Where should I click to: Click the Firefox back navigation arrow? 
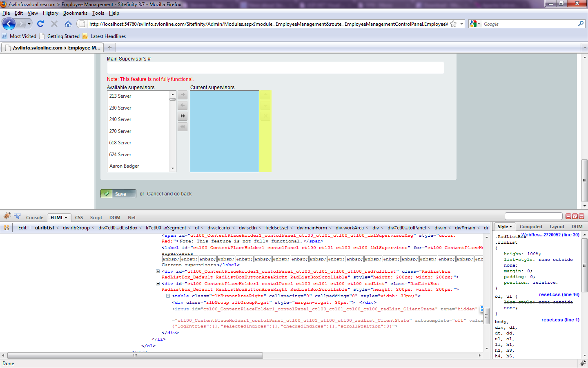[x=9, y=24]
